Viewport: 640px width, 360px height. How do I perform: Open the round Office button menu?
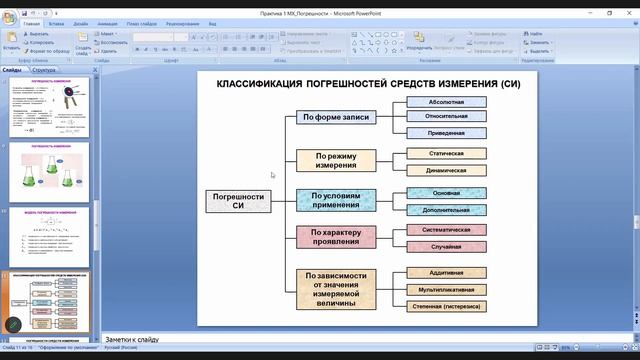(x=9, y=18)
